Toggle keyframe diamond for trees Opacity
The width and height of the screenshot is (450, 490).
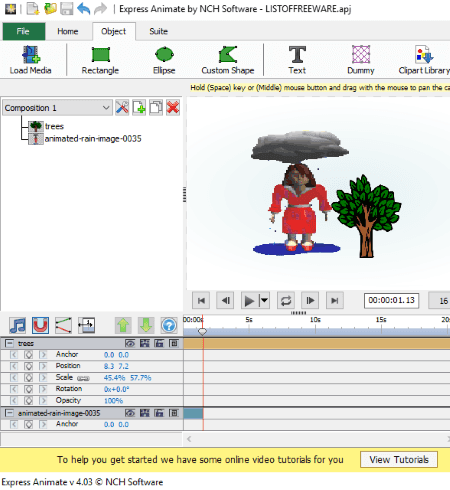pyautogui.click(x=28, y=400)
